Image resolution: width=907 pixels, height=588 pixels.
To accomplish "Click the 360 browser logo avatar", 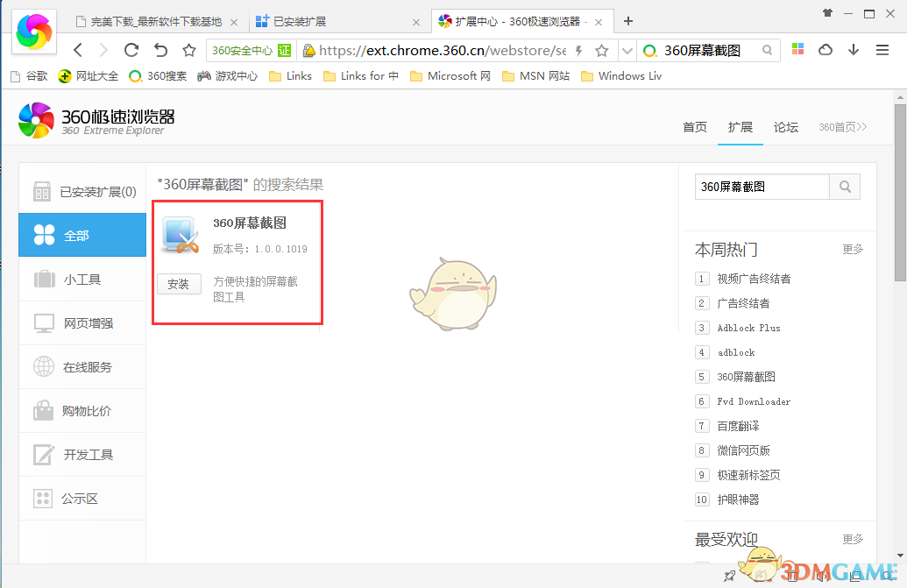I will [x=34, y=32].
